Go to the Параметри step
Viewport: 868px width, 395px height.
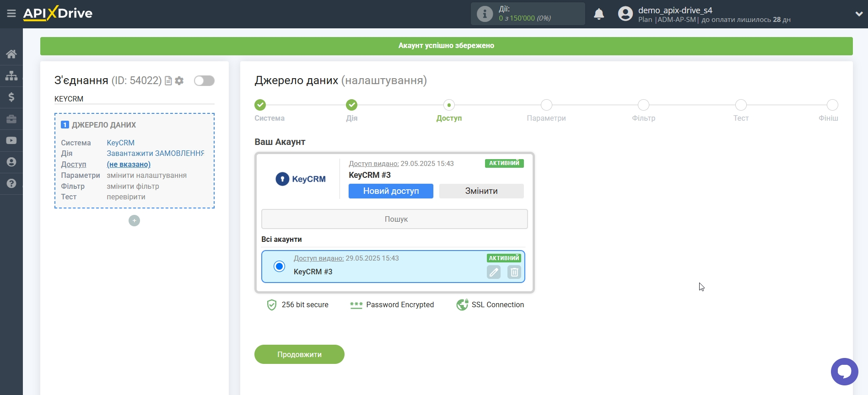tap(546, 105)
